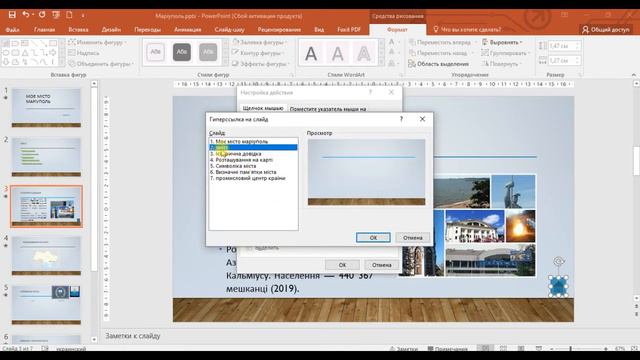Toggle the Заметки notes pane in status bar
The width and height of the screenshot is (640, 360).
coord(403,349)
